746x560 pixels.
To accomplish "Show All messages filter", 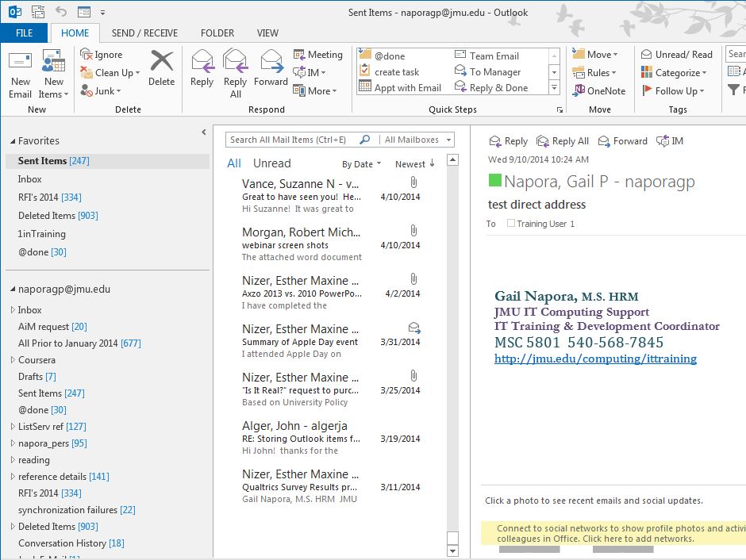I will point(234,163).
